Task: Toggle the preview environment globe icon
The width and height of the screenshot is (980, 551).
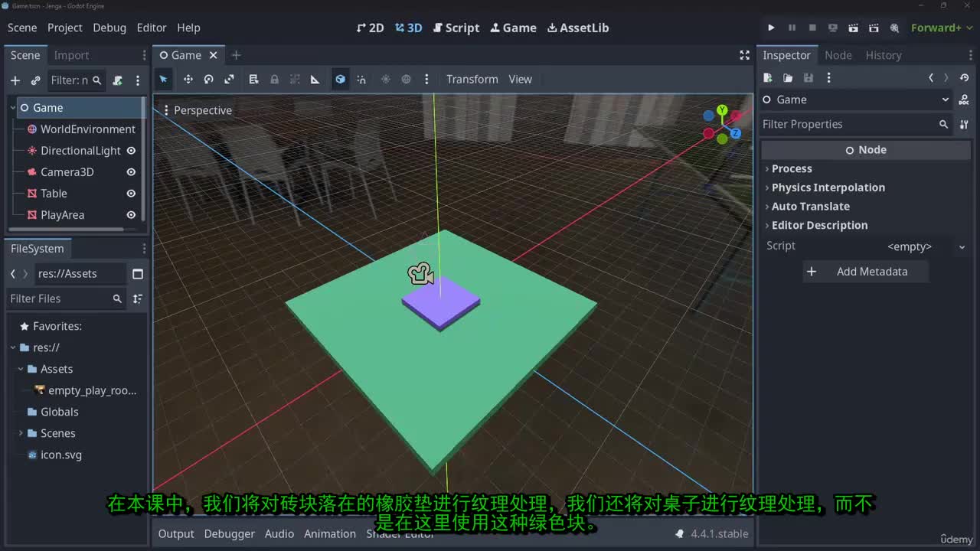Action: pos(407,80)
